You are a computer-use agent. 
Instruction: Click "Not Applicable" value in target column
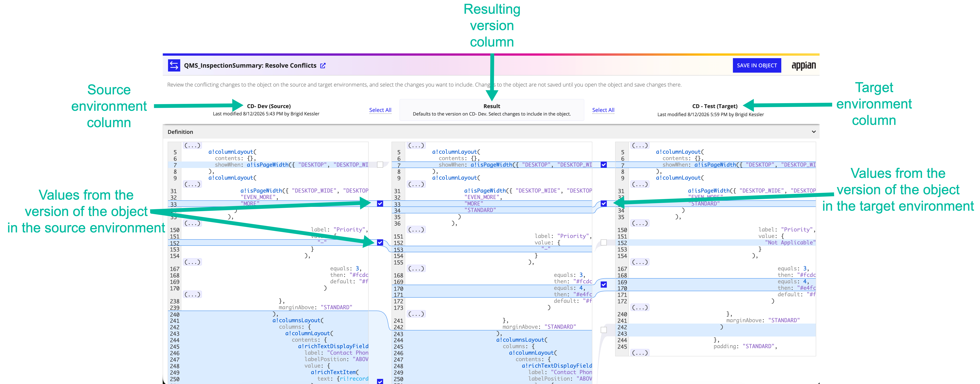790,242
